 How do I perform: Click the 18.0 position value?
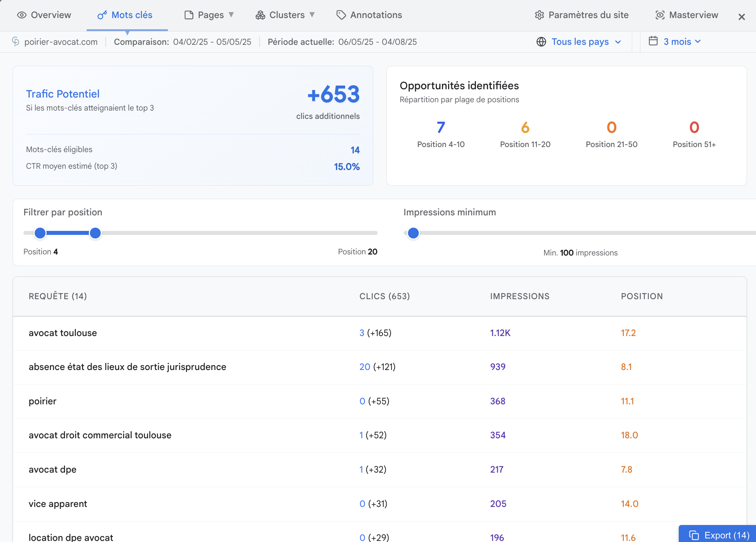[x=629, y=435]
